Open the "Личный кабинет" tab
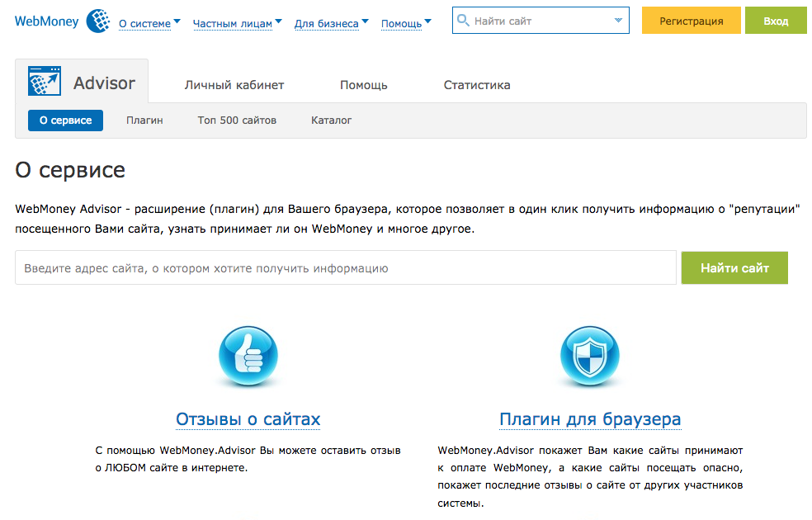The image size is (812, 520). point(234,85)
